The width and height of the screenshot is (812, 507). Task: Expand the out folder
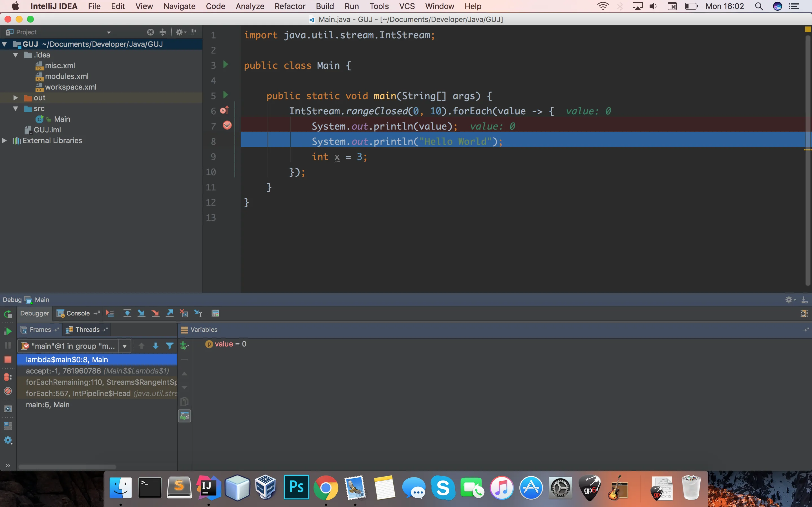tap(16, 97)
